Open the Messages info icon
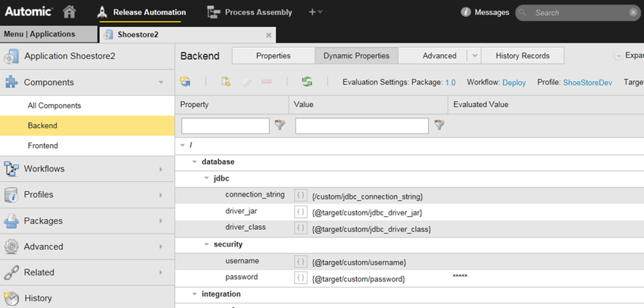The height and width of the screenshot is (308, 644). tap(465, 12)
